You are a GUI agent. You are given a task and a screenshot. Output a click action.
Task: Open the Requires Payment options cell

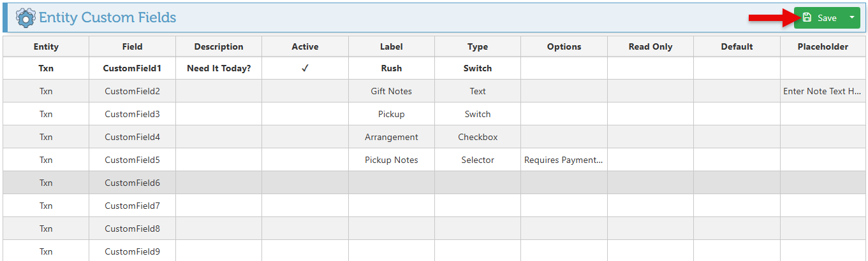coord(564,160)
